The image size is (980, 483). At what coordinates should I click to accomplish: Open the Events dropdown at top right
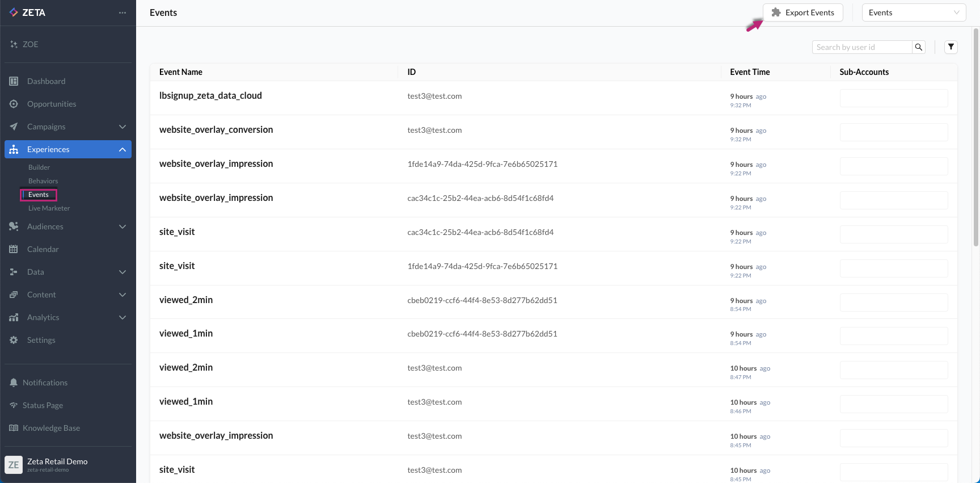point(913,12)
